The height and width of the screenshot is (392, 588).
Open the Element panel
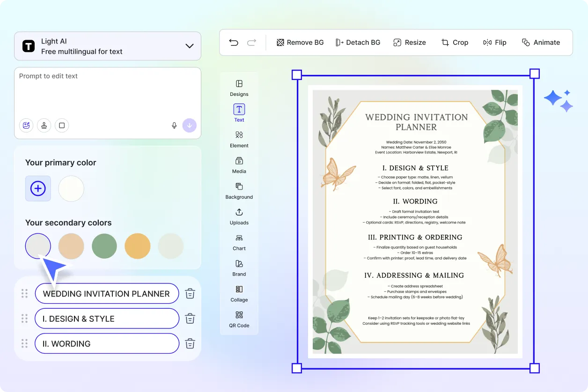239,139
